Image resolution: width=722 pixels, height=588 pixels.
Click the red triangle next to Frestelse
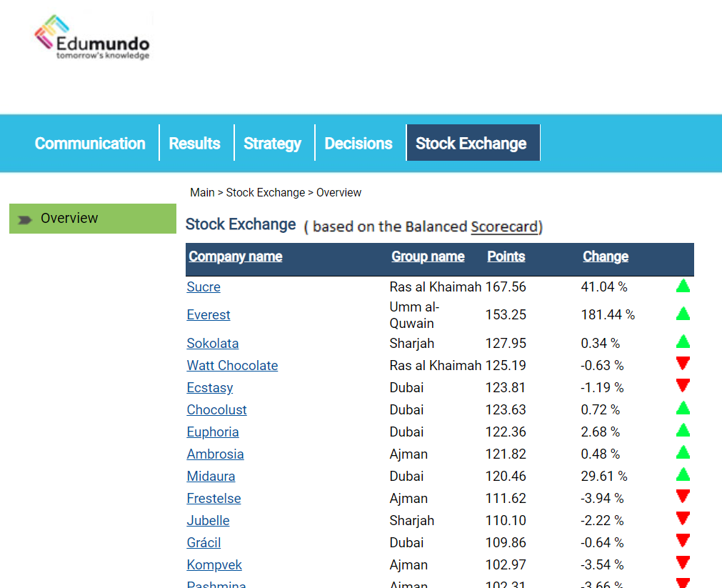click(683, 497)
